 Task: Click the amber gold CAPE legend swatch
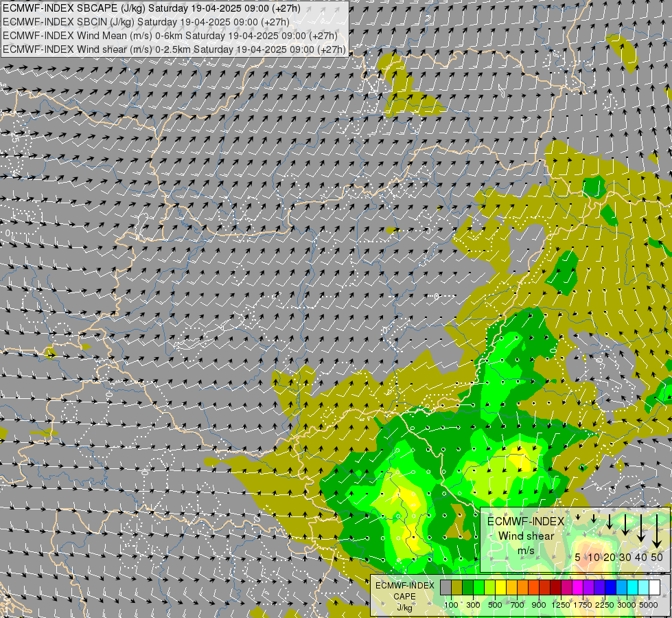(511, 588)
